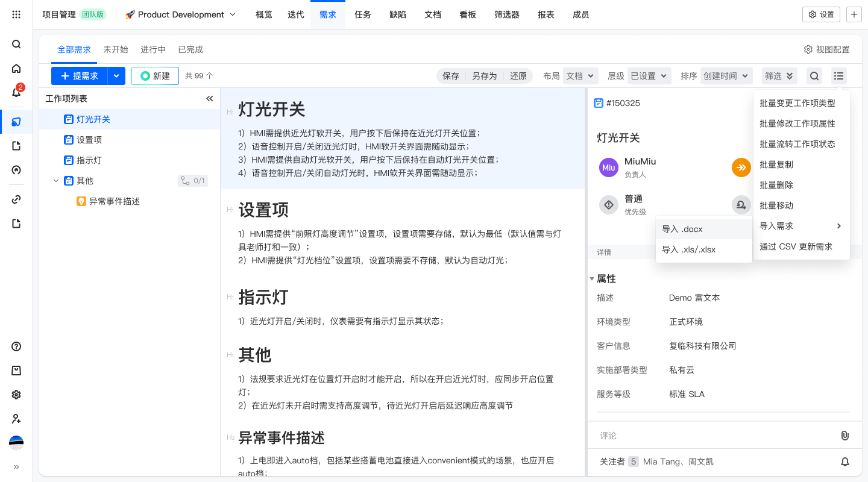Click the help question mark icon
868x482 pixels.
[x=16, y=346]
